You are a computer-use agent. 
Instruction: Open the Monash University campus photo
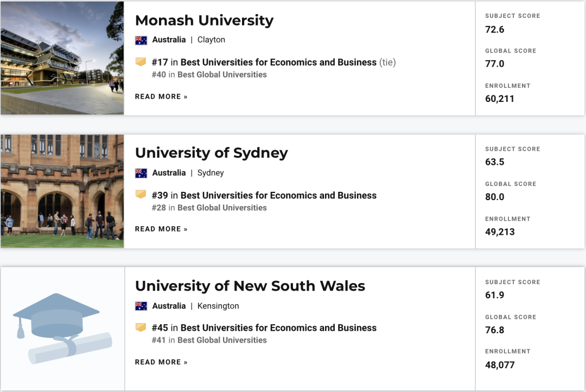(x=62, y=58)
